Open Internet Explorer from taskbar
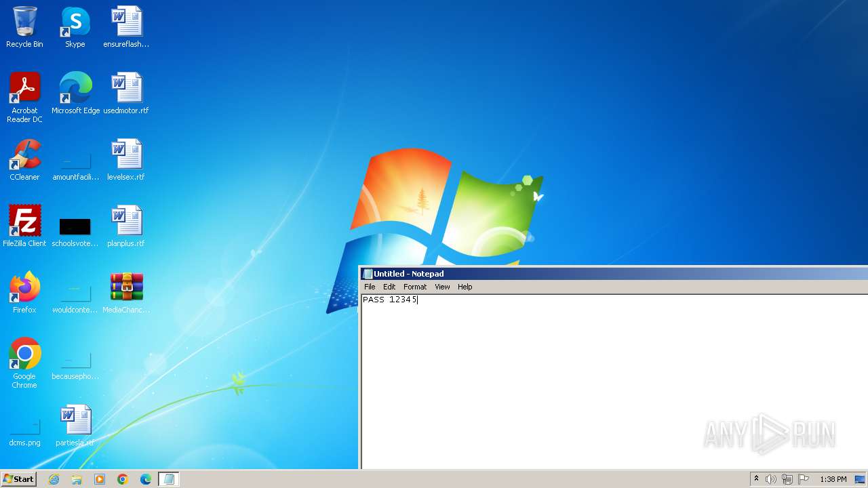 54,479
